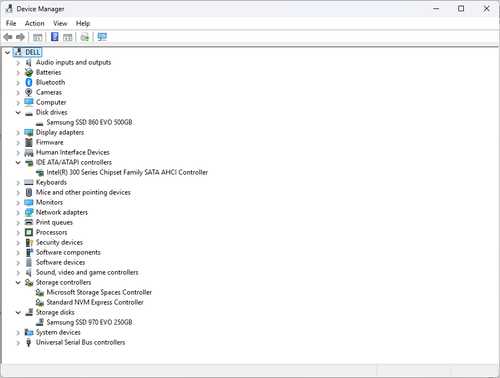
Task: Select Samsung SSD 860 EVO 500GB
Action: (89, 122)
